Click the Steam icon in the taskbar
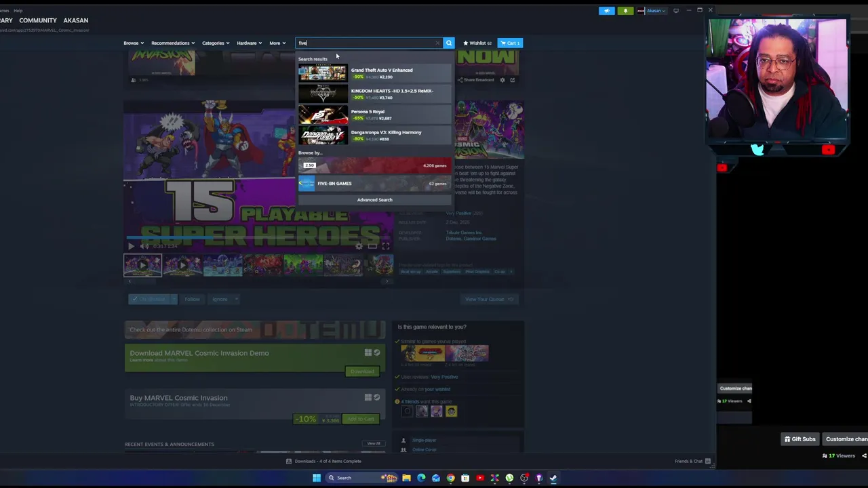The image size is (868, 488). point(553,478)
